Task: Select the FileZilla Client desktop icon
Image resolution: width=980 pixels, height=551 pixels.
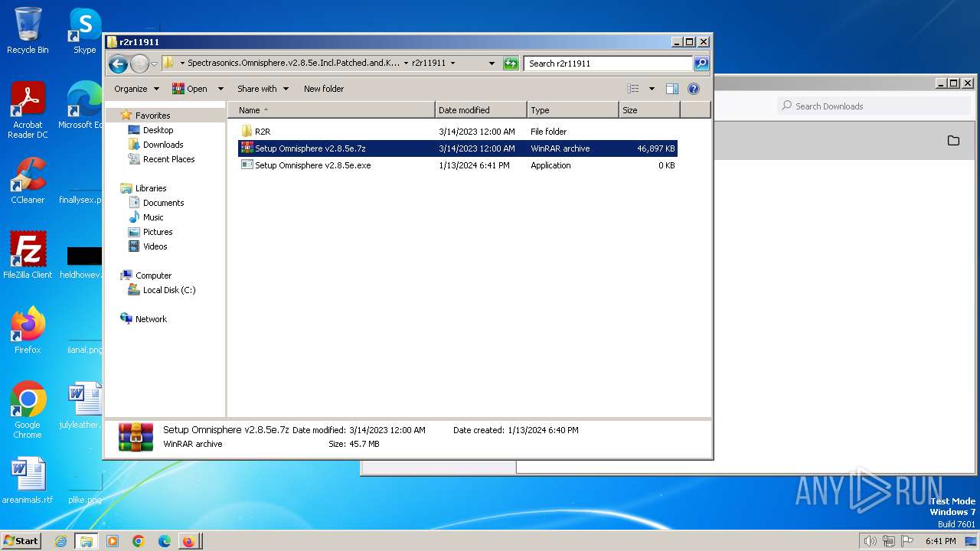Action: (28, 256)
